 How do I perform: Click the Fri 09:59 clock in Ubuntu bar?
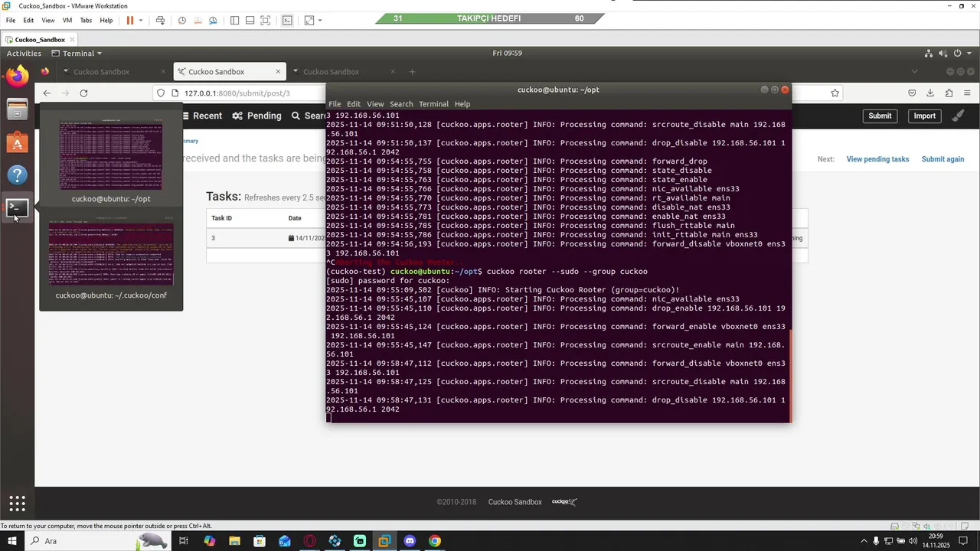(507, 54)
